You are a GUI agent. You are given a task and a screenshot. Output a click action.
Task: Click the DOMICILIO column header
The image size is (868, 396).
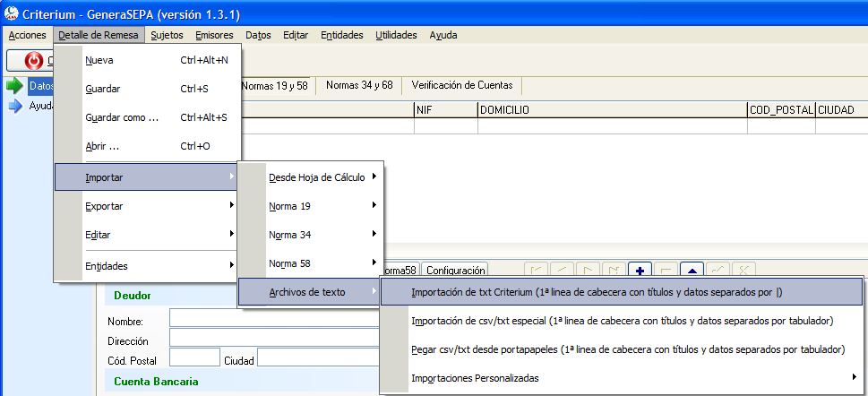(612, 110)
